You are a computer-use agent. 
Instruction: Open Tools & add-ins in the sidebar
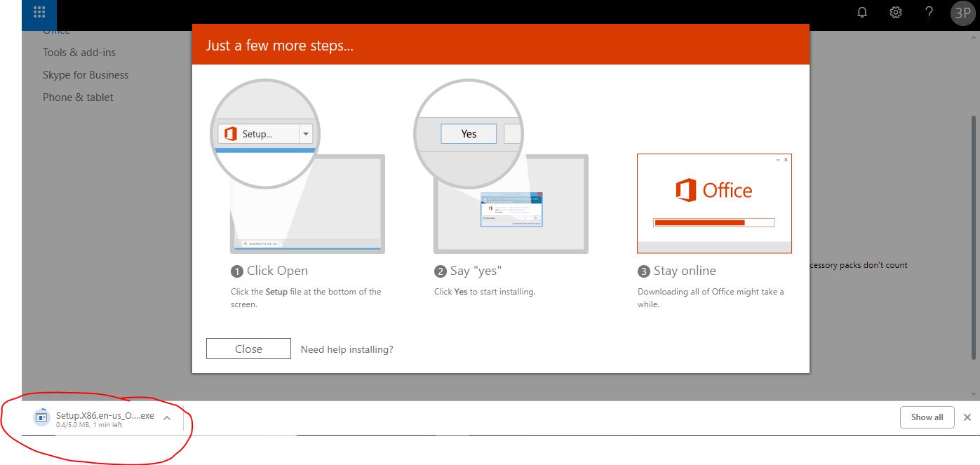coord(79,53)
